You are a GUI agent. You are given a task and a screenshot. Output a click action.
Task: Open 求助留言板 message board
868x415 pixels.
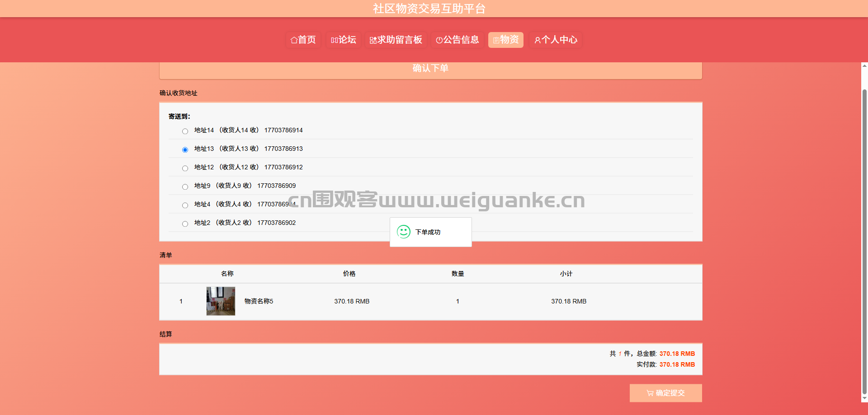tap(396, 40)
